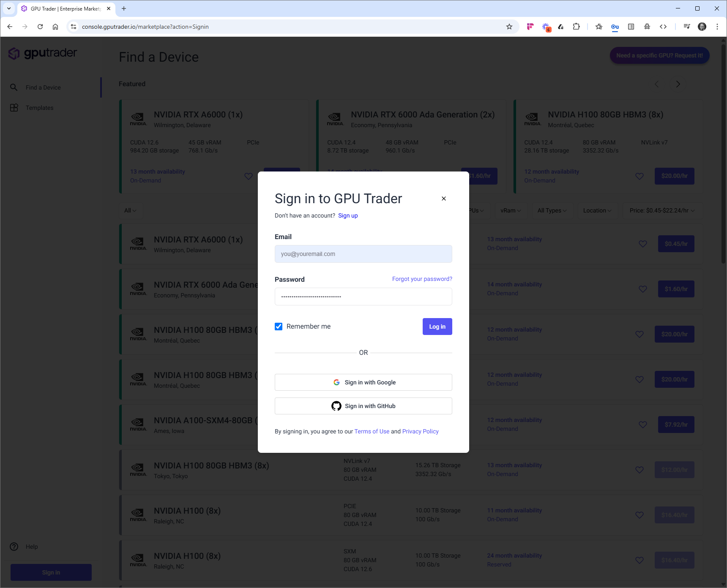Go back in browser
Screen dimensions: 727x588
10,27
